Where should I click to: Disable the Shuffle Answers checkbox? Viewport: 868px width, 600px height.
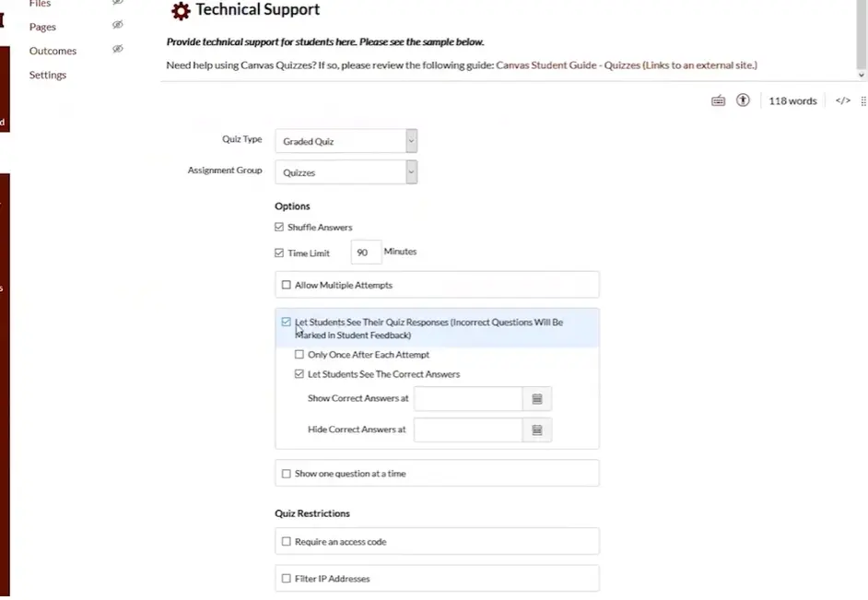pos(279,227)
